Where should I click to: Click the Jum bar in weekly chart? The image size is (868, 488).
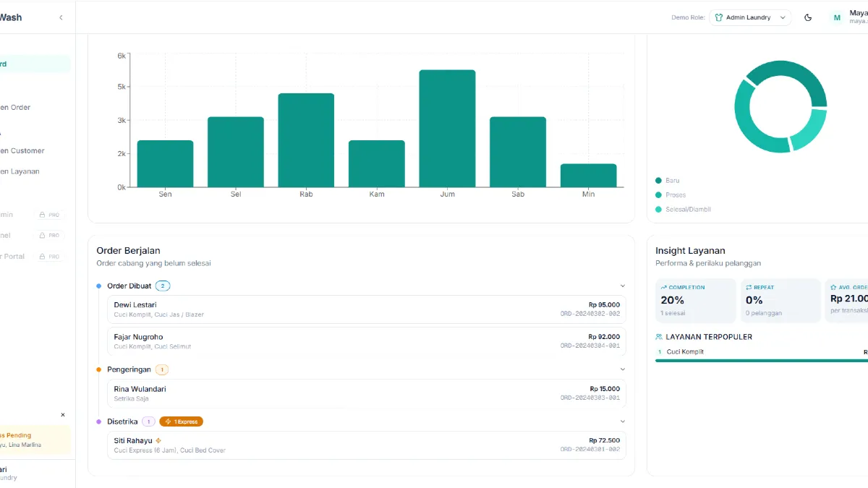(447, 129)
